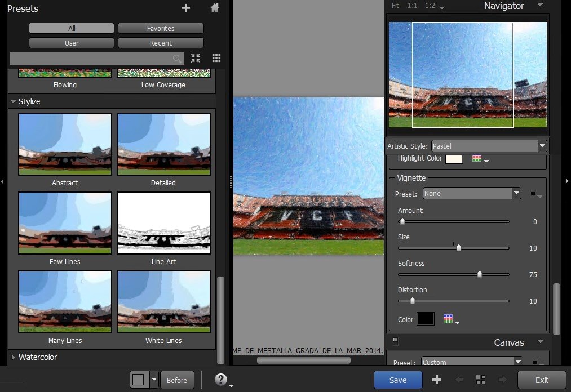The image size is (571, 392).
Task: Select the Flowing preset thumbnail
Action: point(65,73)
